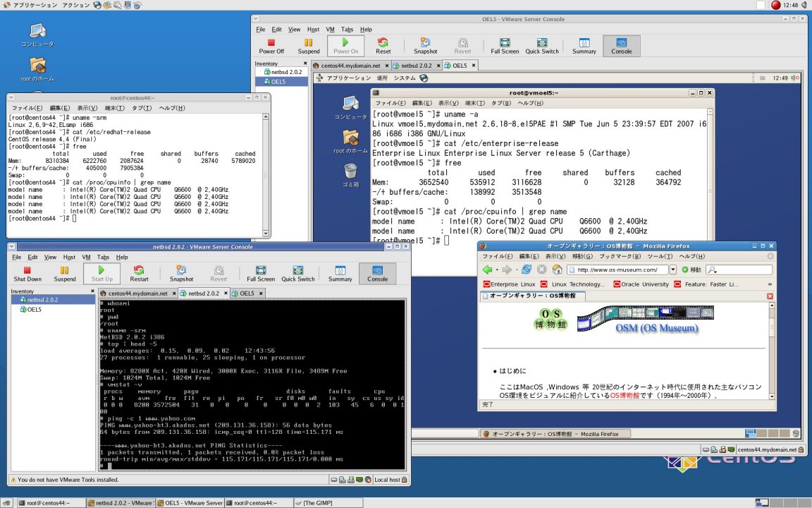Close Inventory panel in netbsd console
The width and height of the screenshot is (812, 508).
point(93,291)
